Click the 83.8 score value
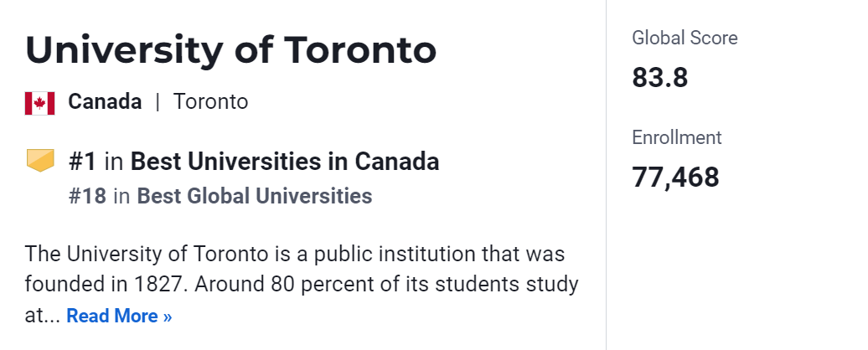Viewport: 868px width, 350px height. coord(659,78)
